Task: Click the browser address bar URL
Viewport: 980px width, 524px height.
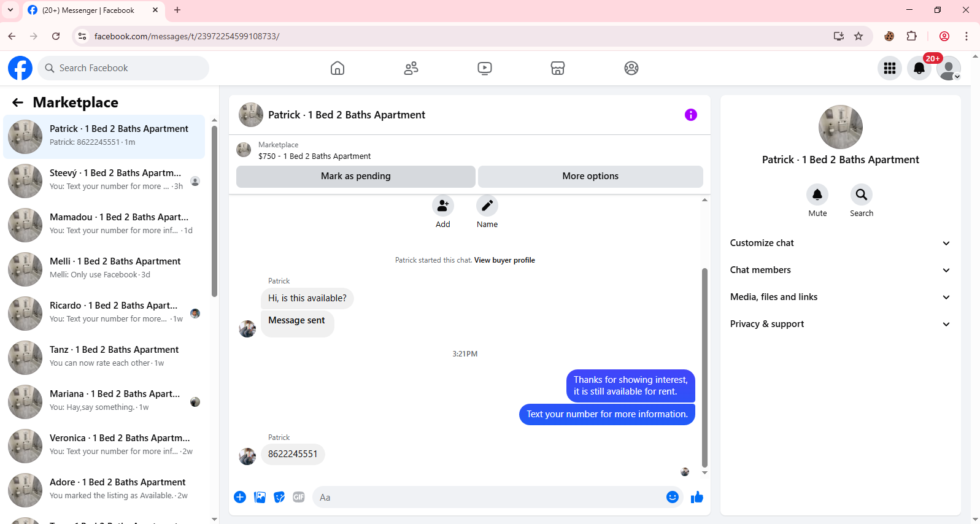Action: click(187, 36)
